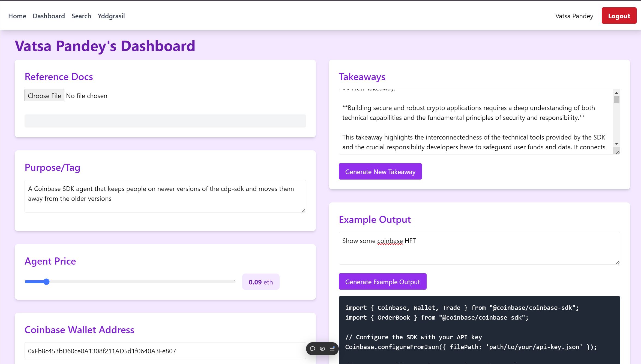The height and width of the screenshot is (364, 641).
Task: Open the chat bubble icon in floating toolbar
Action: [x=313, y=348]
